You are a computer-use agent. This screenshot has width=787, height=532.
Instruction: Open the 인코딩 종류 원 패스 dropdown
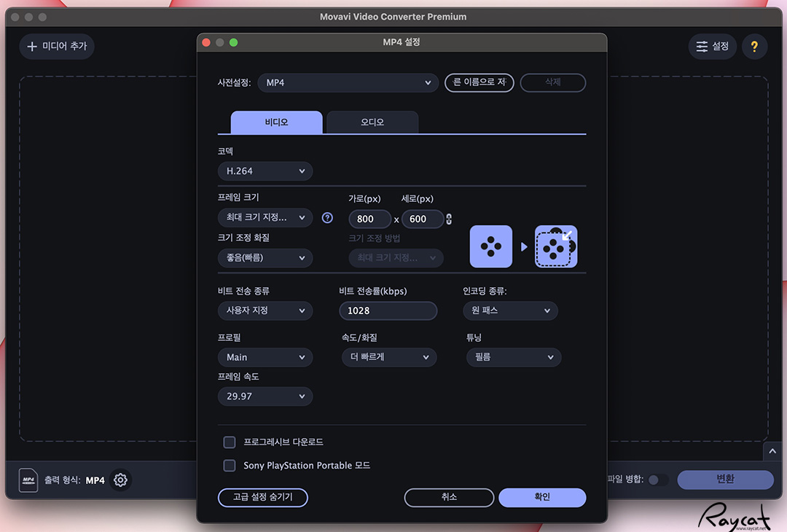click(x=510, y=310)
